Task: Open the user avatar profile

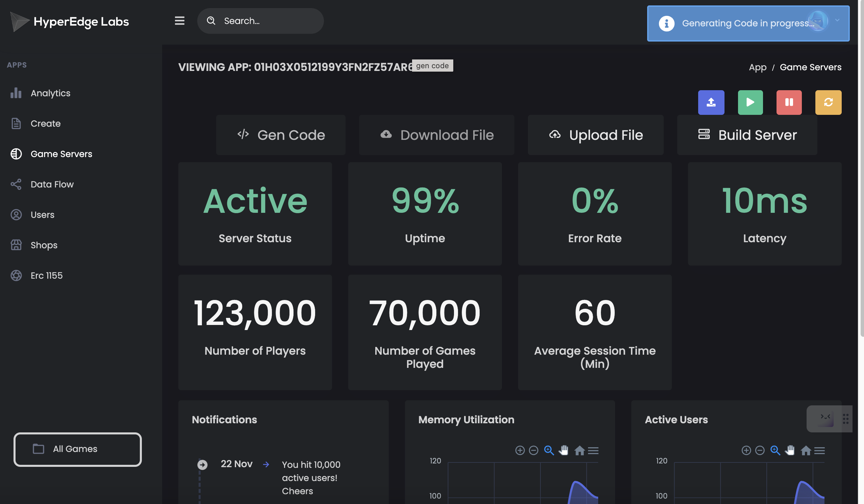Action: coord(818,21)
